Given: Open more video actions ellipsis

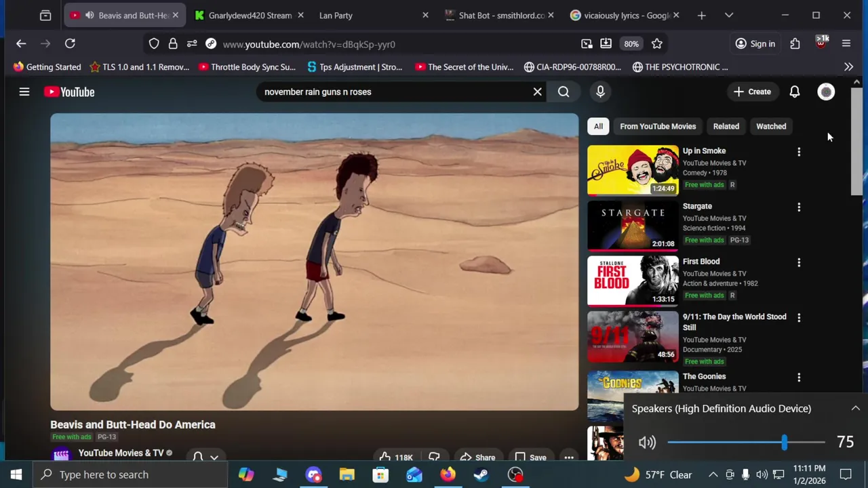Looking at the screenshot, I should point(569,457).
